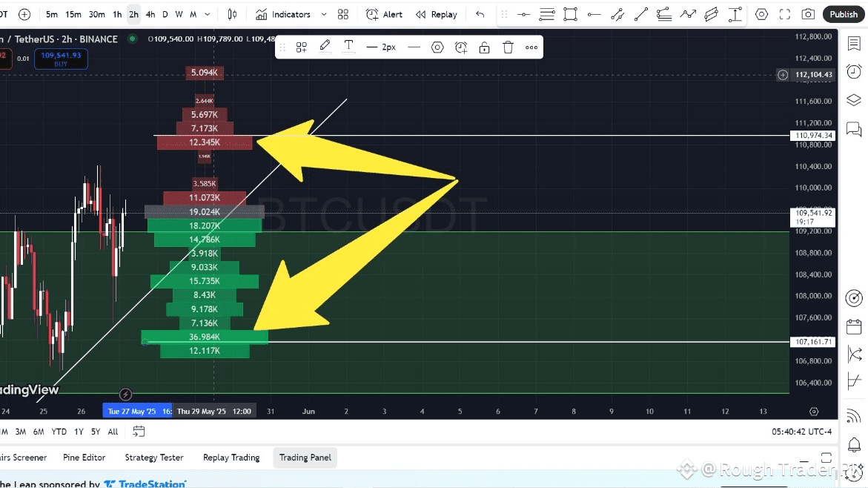Image resolution: width=868 pixels, height=488 pixels.
Task: Open chart settings via the hexagon icon
Action: click(761, 14)
